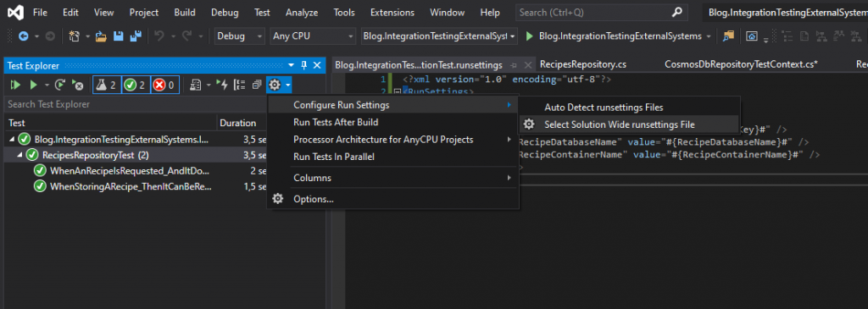The width and height of the screenshot is (868, 309).
Task: Open the Analyze menu
Action: point(302,12)
